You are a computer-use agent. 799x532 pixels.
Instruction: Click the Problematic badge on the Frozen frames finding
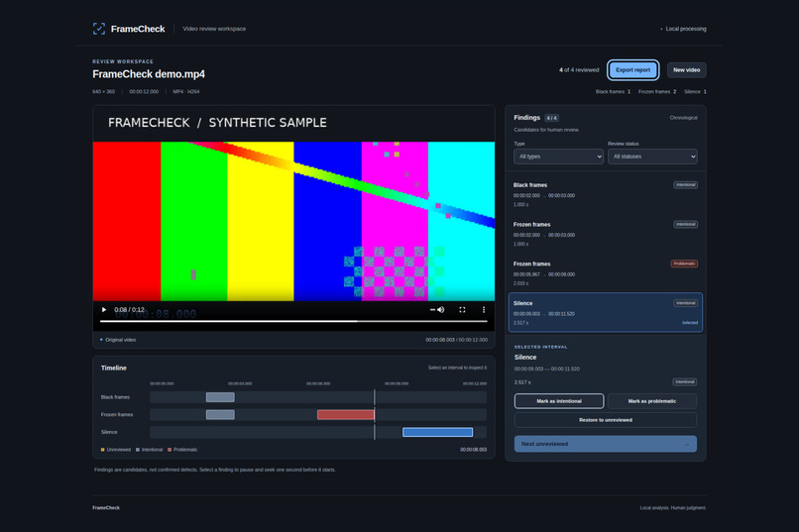684,264
